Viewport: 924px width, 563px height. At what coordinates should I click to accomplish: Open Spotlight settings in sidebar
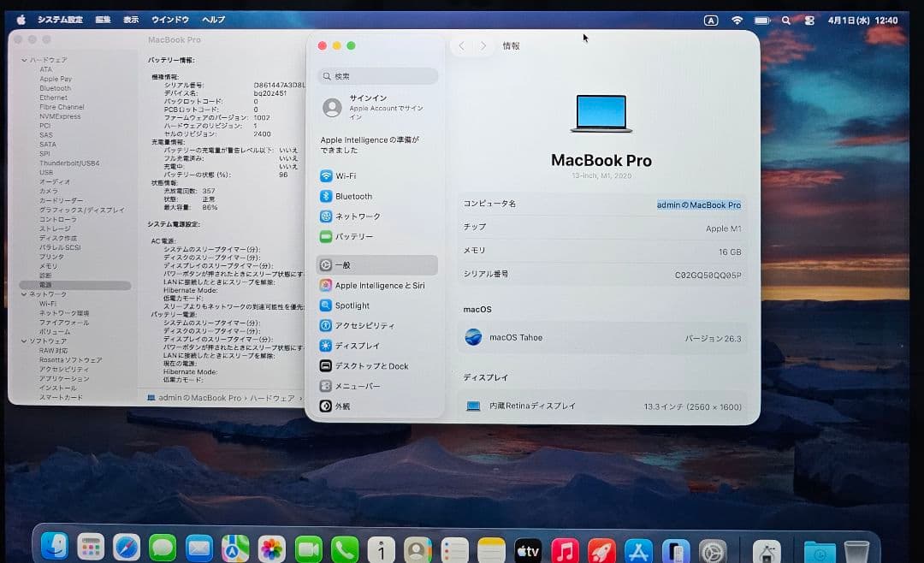377,305
